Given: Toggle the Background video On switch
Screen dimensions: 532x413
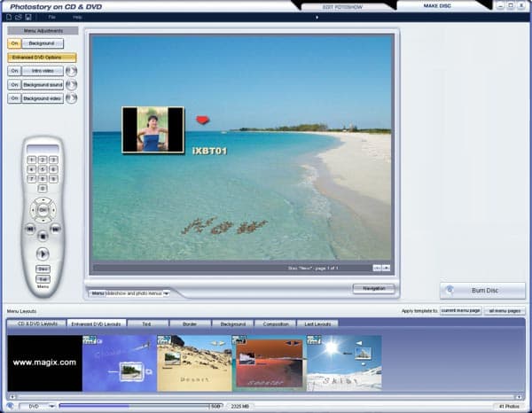Looking at the screenshot, I should point(14,98).
